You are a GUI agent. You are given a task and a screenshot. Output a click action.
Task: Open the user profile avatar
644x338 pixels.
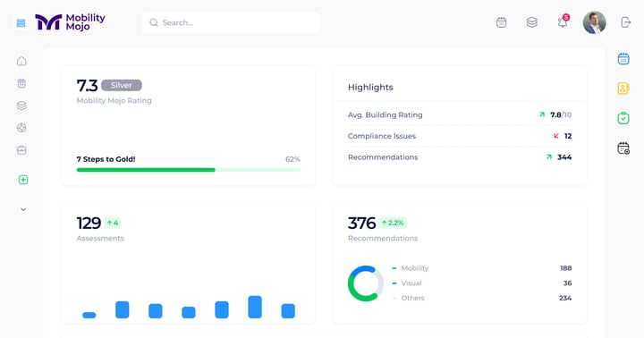[594, 22]
